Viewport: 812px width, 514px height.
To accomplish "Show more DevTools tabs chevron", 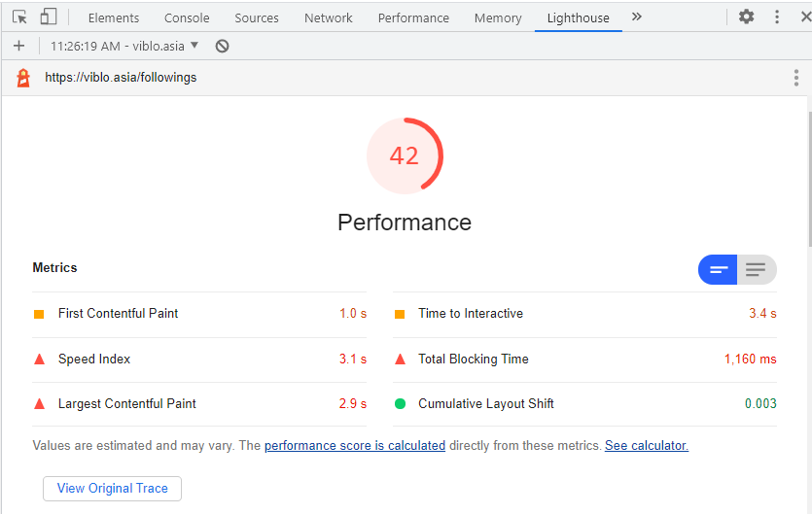I will pyautogui.click(x=637, y=17).
